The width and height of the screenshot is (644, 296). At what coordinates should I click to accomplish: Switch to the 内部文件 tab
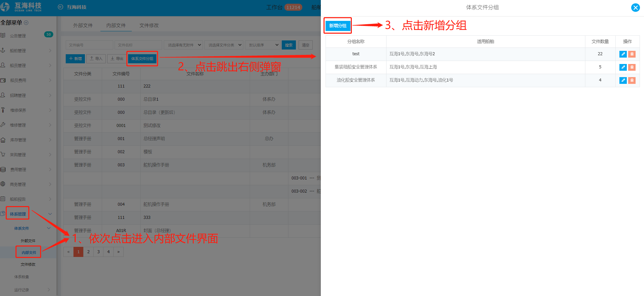[116, 26]
